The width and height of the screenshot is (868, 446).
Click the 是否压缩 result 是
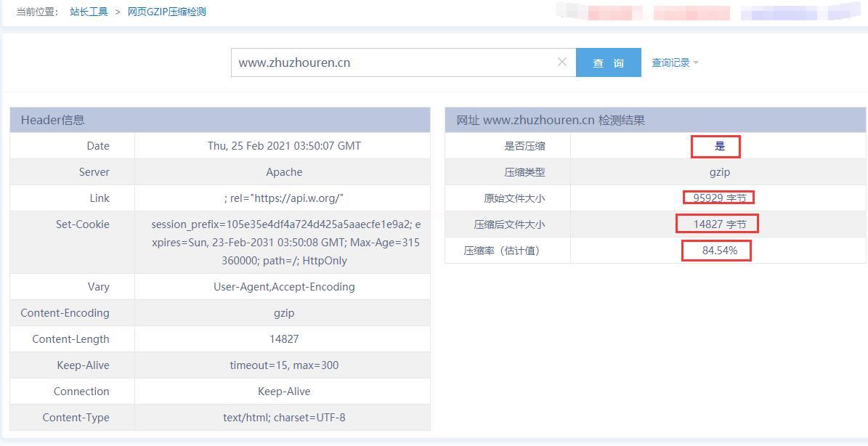[719, 146]
